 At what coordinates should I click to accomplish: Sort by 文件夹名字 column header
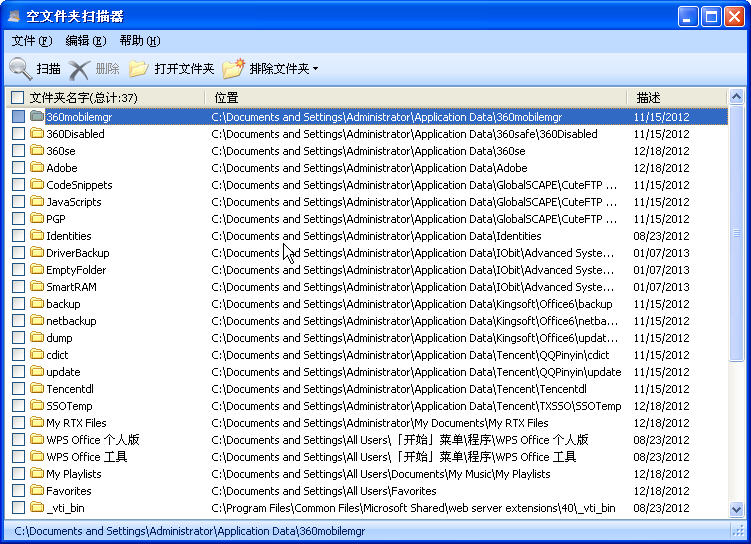[84, 98]
